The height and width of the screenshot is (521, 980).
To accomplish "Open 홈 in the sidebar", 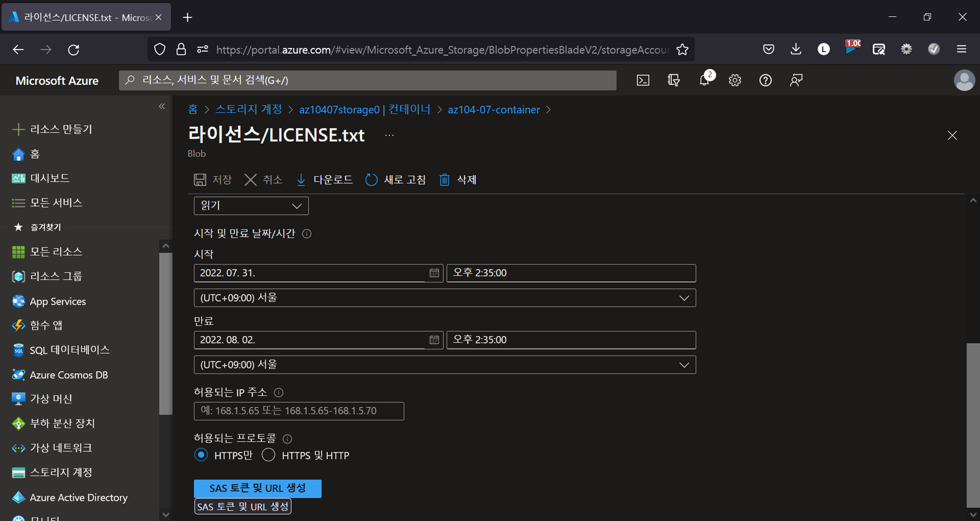I will [x=25, y=154].
